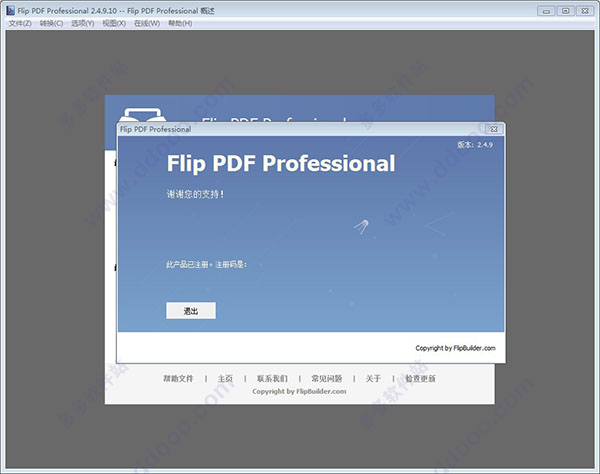Click the 谢谢您的支持! message text

[x=195, y=194]
